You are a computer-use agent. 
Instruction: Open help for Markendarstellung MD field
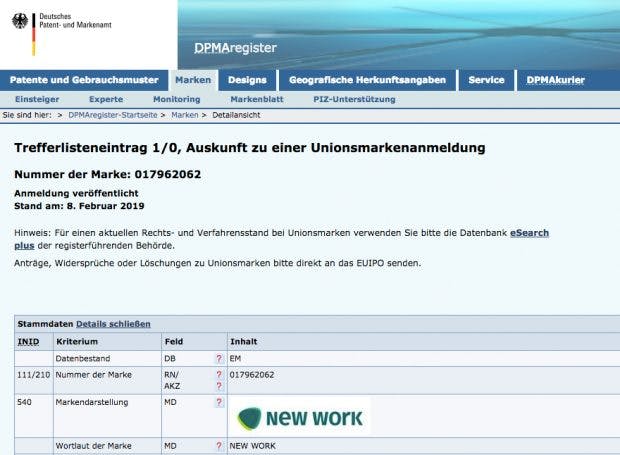click(219, 402)
